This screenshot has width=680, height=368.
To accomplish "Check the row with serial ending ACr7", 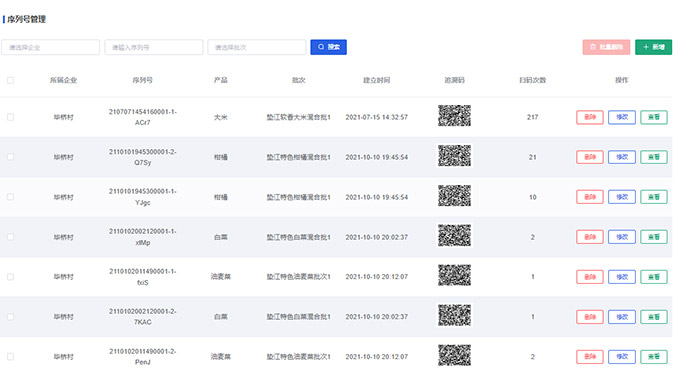I will coord(10,117).
